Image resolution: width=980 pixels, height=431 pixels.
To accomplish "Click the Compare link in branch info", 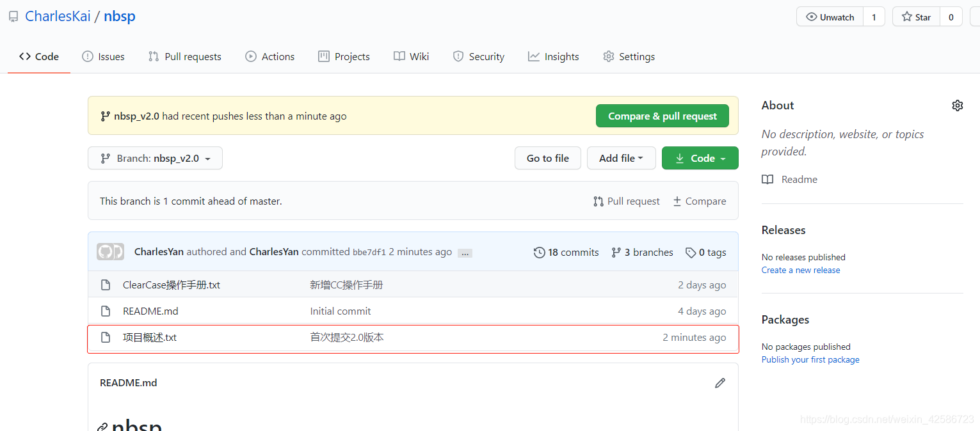I will pos(699,201).
